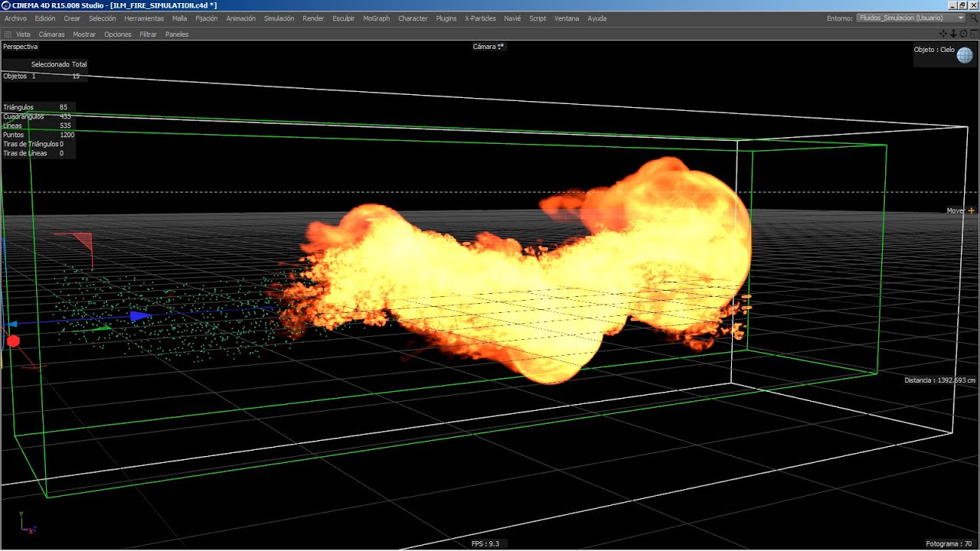Open the Navié menu
Screen dimensions: 980x551
click(512, 18)
